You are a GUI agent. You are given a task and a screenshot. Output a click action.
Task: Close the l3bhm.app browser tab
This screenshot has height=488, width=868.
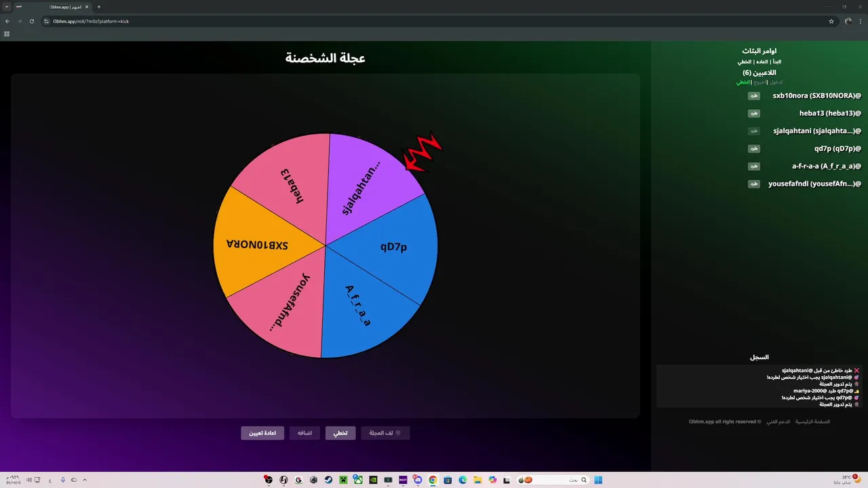(x=87, y=7)
